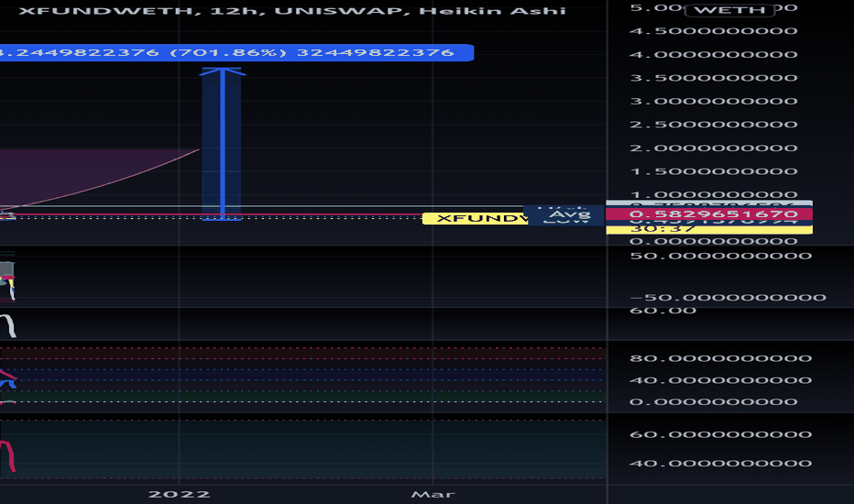This screenshot has height=504, width=854.
Task: Click the blue 701.86% price range label
Action: [x=236, y=53]
